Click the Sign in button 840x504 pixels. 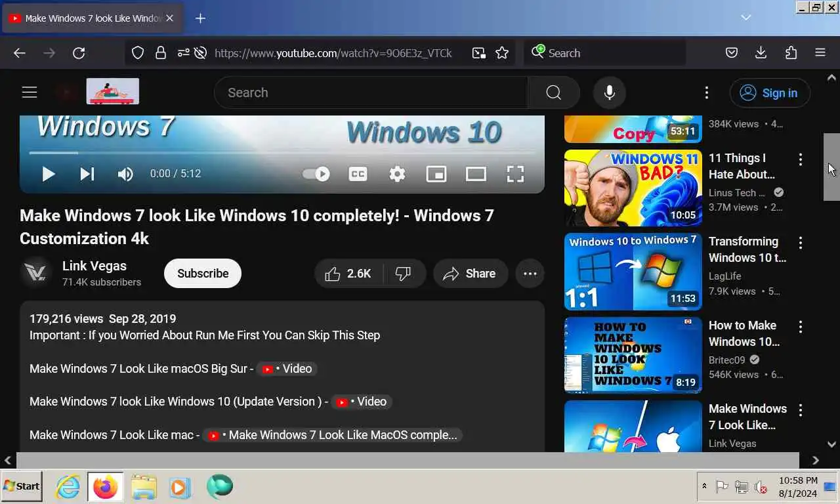[770, 93]
